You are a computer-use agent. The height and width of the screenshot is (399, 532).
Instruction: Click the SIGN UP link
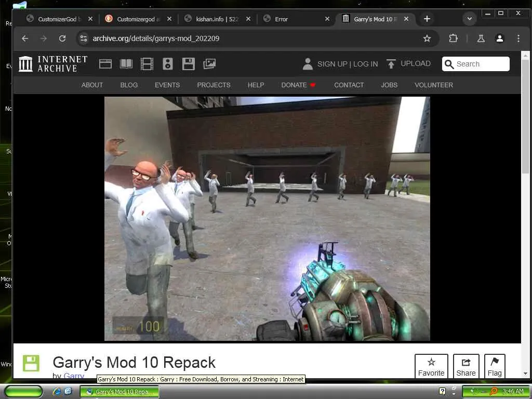[332, 64]
